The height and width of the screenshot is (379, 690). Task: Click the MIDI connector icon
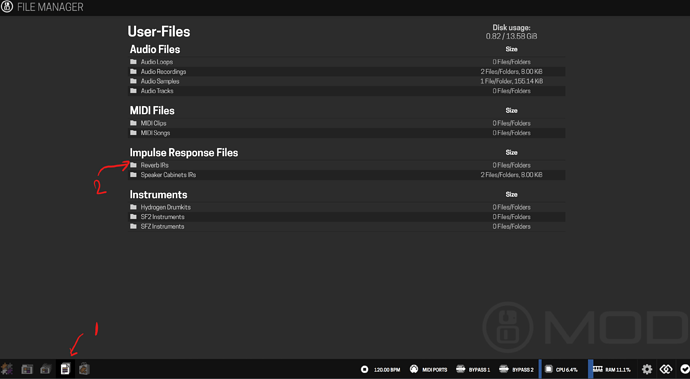click(x=414, y=369)
